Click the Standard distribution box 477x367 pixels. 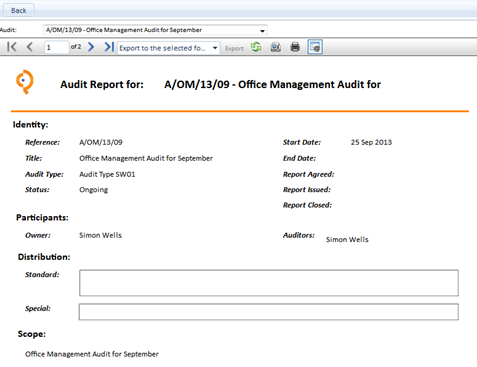pos(269,283)
